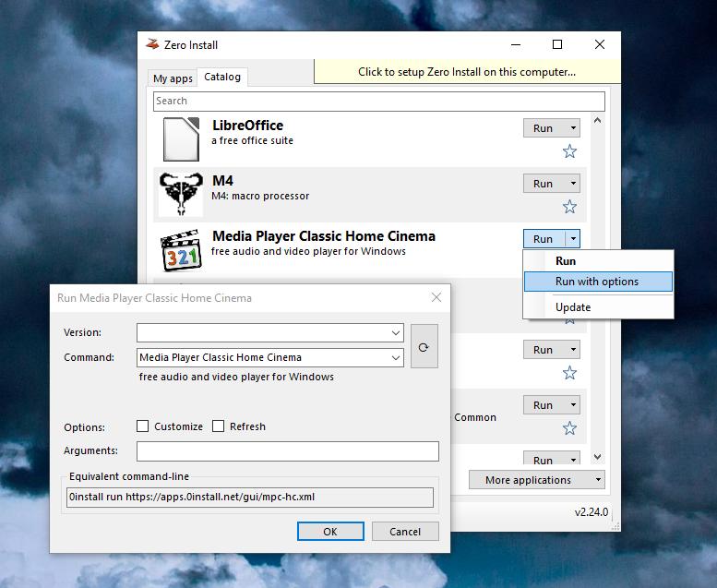Choose Run with options menu entry
The image size is (717, 588).
[598, 282]
